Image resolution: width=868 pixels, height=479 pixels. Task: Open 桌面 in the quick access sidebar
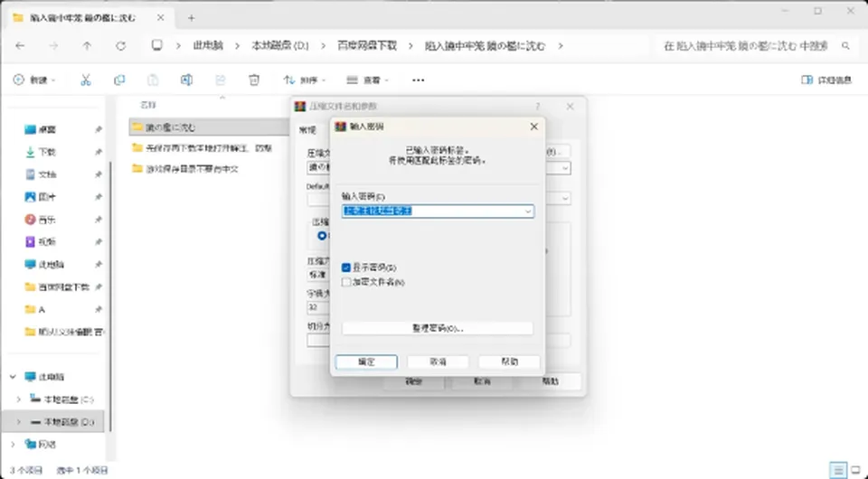click(x=47, y=129)
